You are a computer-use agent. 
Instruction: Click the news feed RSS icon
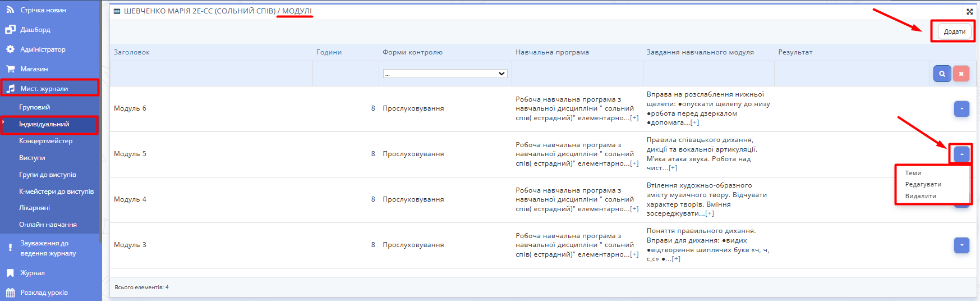[10, 10]
